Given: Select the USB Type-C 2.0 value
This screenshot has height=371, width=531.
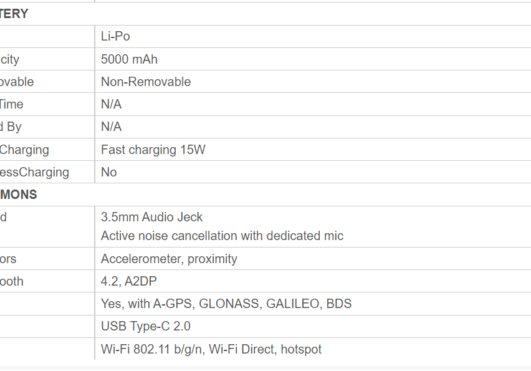Looking at the screenshot, I should pyautogui.click(x=146, y=326).
